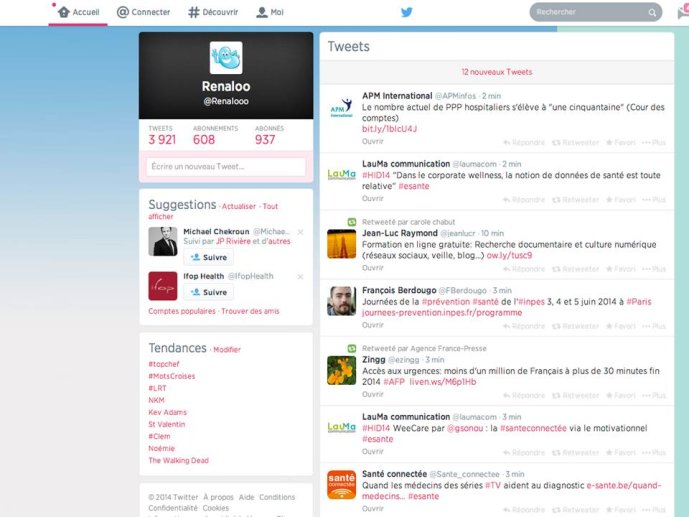Open Plus menu on APM tweet
Screen dimensions: 689x517
tap(654, 142)
